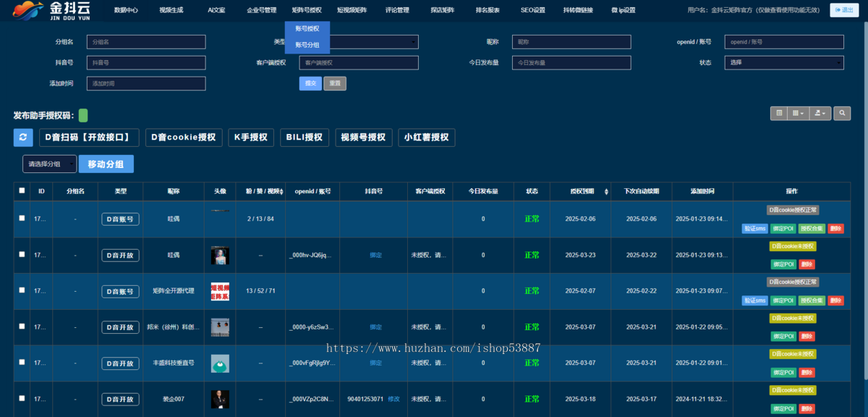868x417 pixels.
Task: Open the export dropdown icon
Action: click(820, 113)
